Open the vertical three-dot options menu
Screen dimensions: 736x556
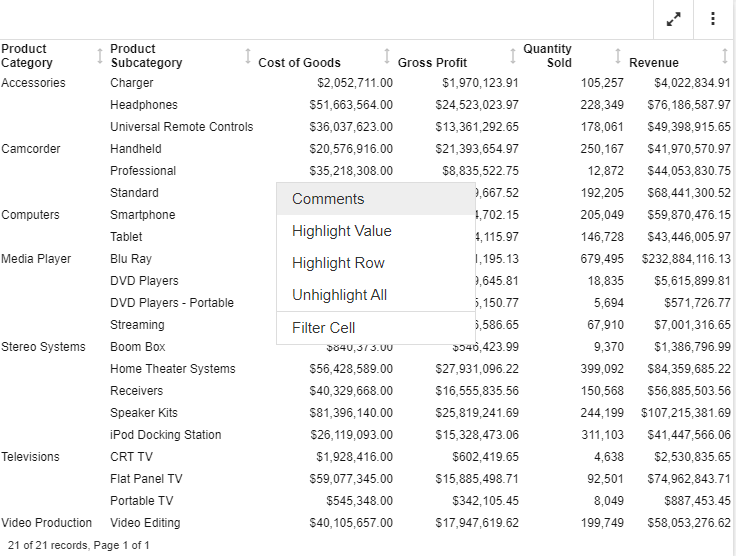713,19
